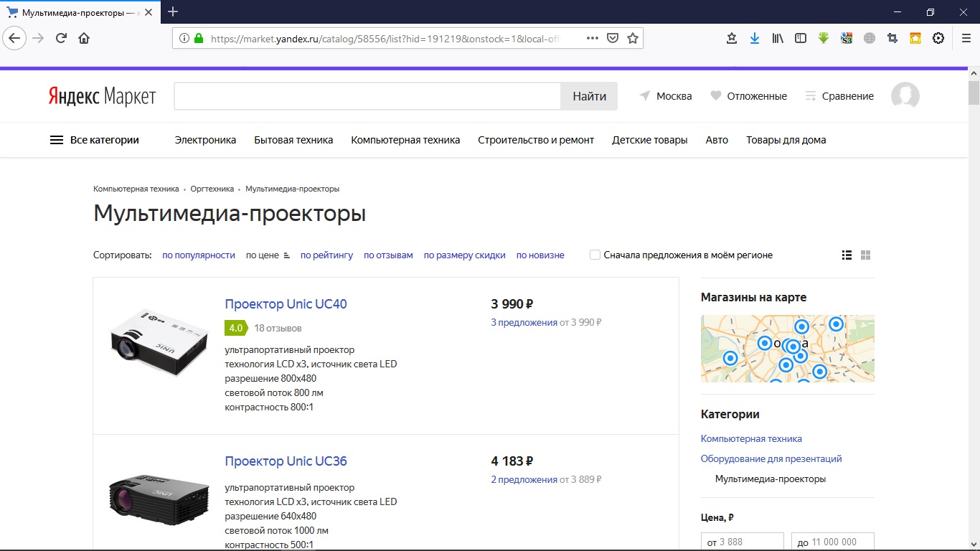The height and width of the screenshot is (551, 980).
Task: Open Сравнение comparison page
Action: (839, 96)
